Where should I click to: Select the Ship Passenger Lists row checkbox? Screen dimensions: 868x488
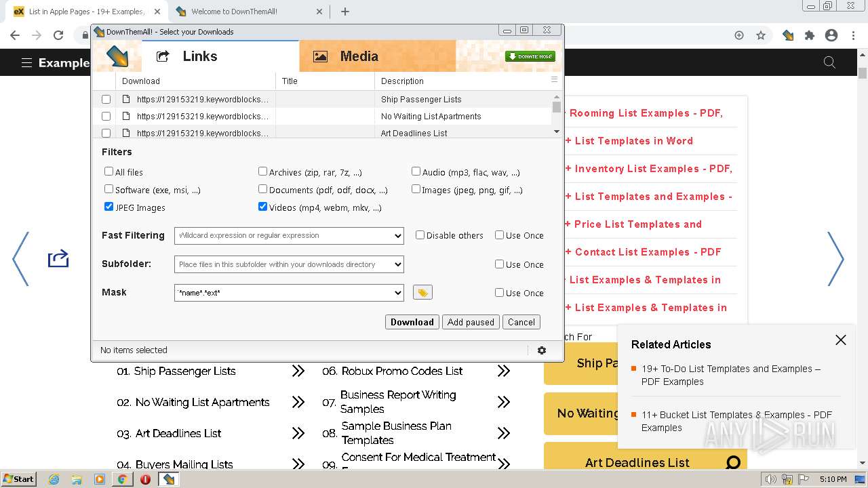[x=106, y=99]
